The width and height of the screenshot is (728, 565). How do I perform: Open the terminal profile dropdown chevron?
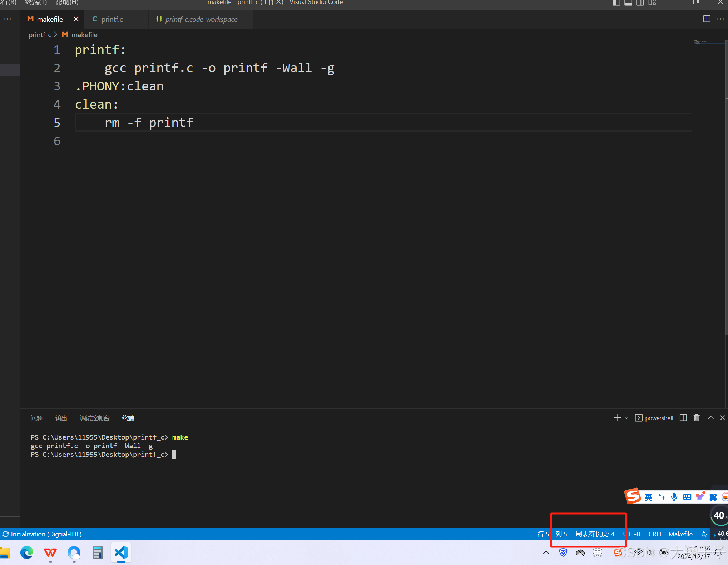point(626,418)
